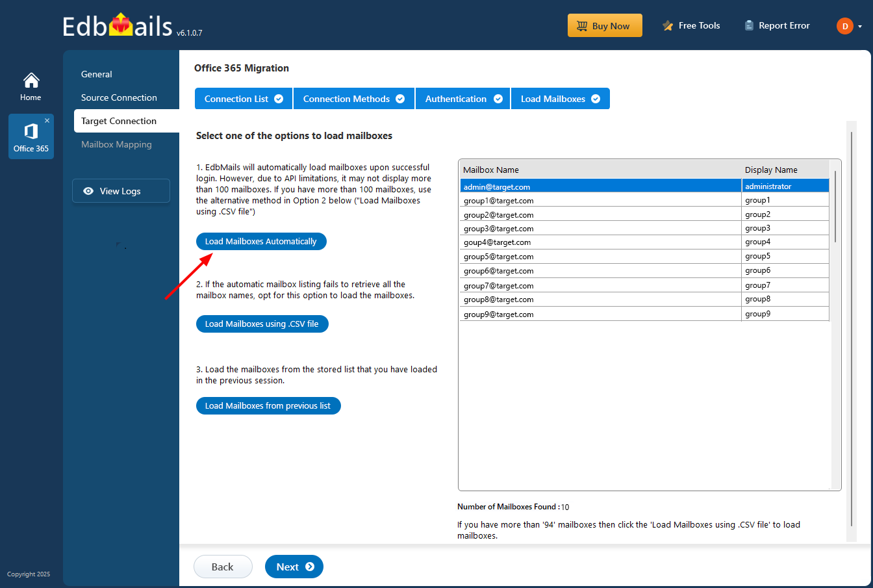Viewport: 873px width, 588px height.
Task: Click the Number of Mailboxes Found label
Action: (509, 507)
